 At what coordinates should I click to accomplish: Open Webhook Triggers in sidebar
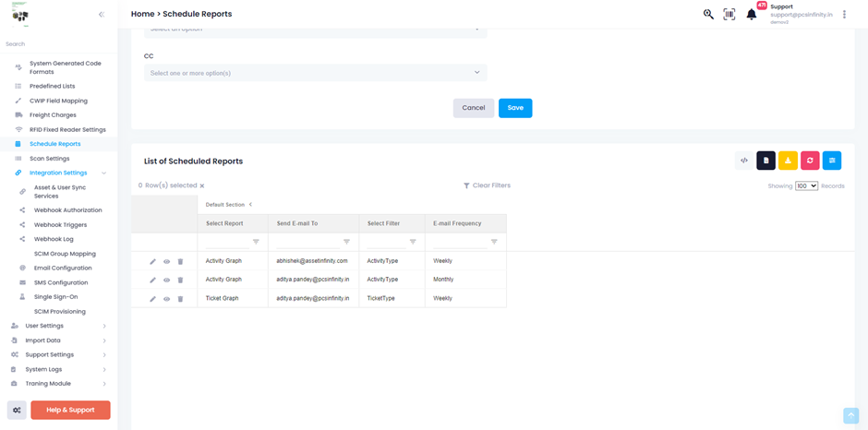[61, 225]
